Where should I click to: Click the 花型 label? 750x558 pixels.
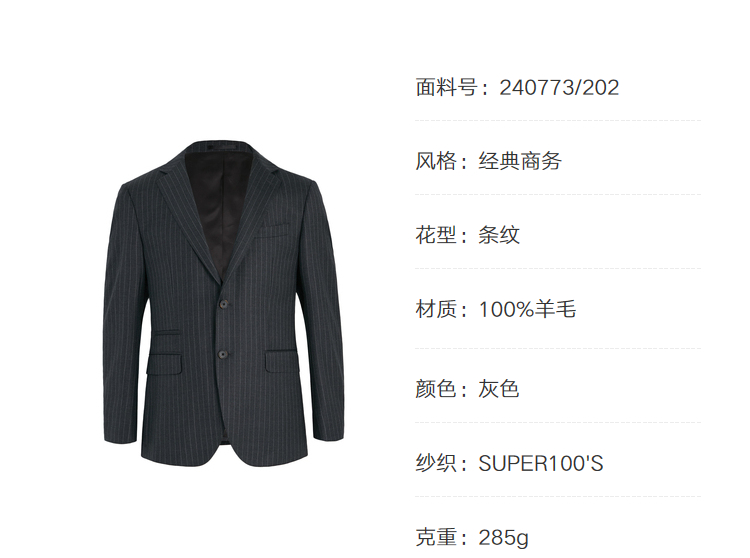(436, 235)
